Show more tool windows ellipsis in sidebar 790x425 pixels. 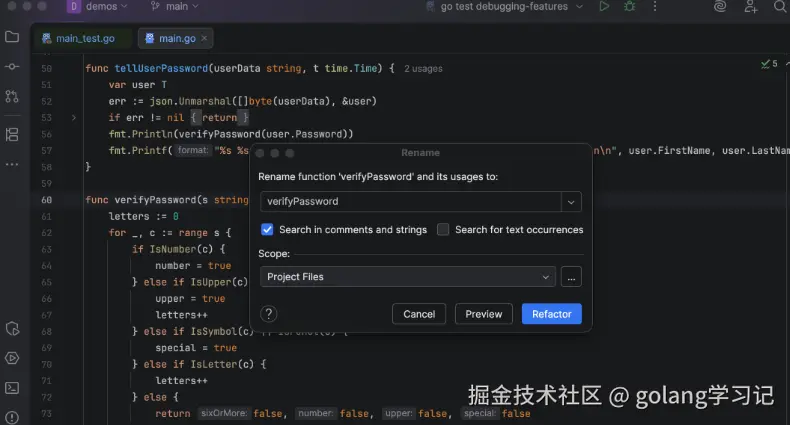click(x=12, y=164)
